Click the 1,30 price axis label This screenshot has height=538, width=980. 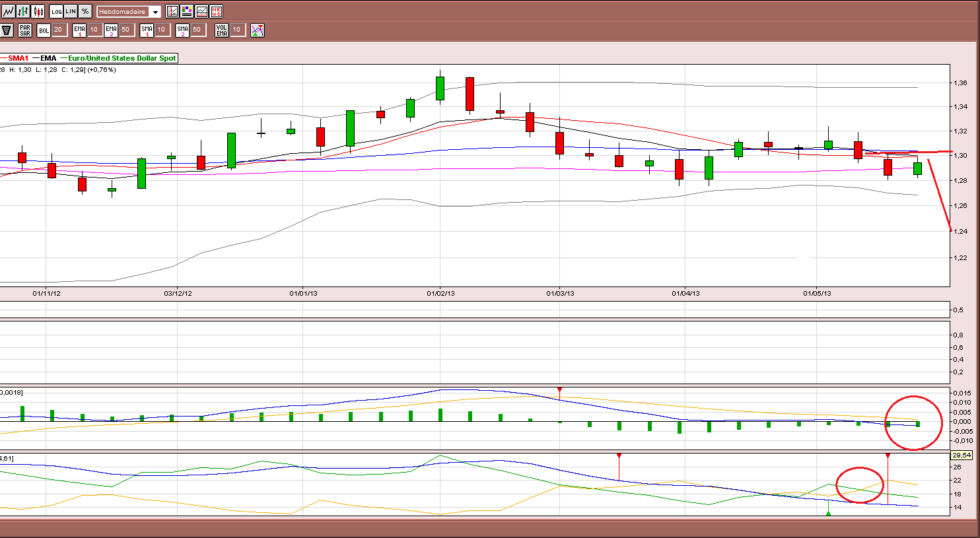pyautogui.click(x=960, y=156)
